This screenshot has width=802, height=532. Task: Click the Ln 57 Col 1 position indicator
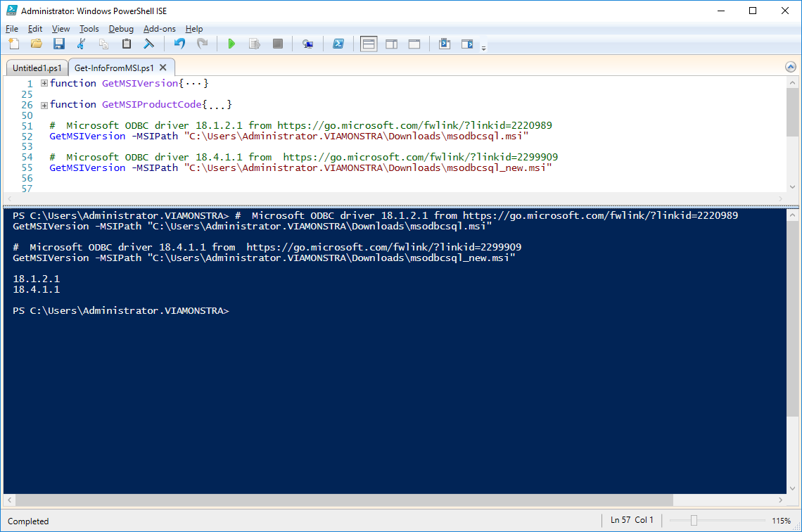(x=632, y=520)
